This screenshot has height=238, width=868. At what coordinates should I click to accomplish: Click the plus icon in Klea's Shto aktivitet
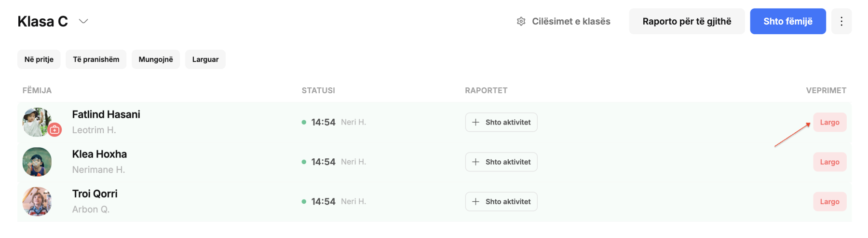pos(475,162)
